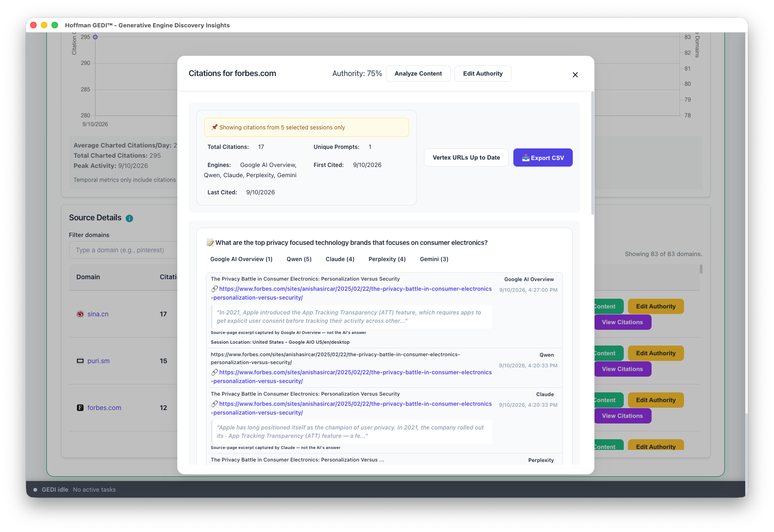Click the "Domain" column header
The image size is (774, 532).
(88, 277)
